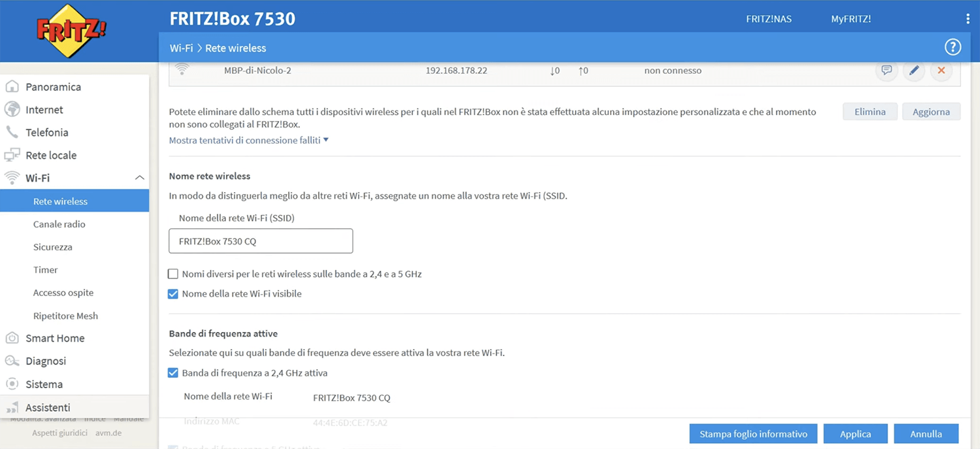This screenshot has height=449, width=980.
Task: Click the Telefonia phone icon in the sidebar
Action: coord(12,132)
